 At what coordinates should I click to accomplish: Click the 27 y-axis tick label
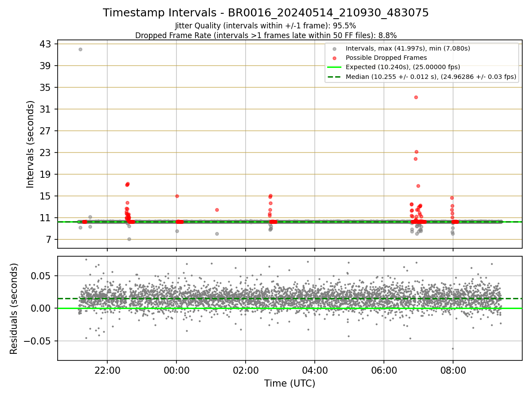tap(46, 131)
